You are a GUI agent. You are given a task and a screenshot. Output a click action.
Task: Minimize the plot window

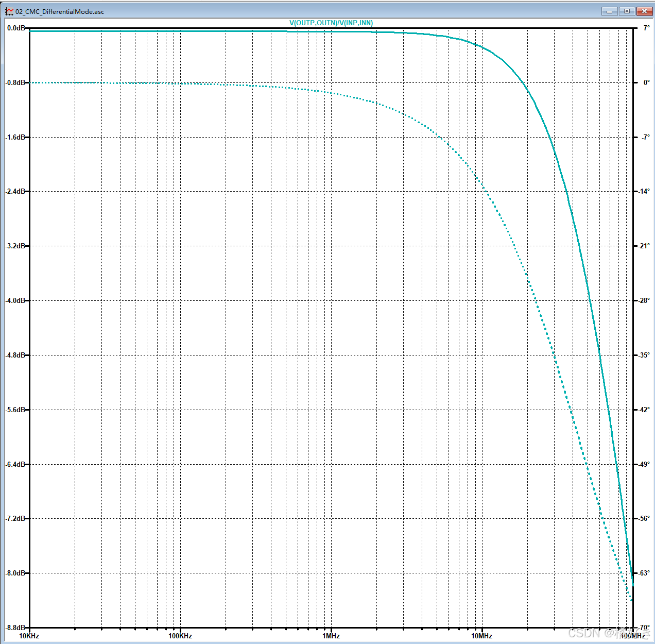(x=610, y=11)
